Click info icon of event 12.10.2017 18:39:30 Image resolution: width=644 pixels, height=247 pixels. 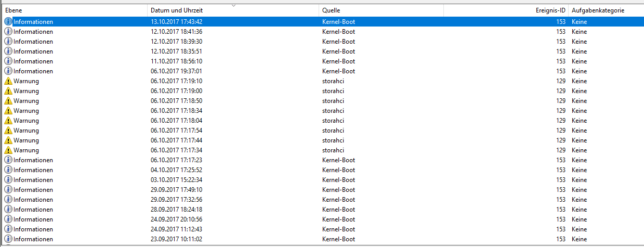tap(8, 42)
